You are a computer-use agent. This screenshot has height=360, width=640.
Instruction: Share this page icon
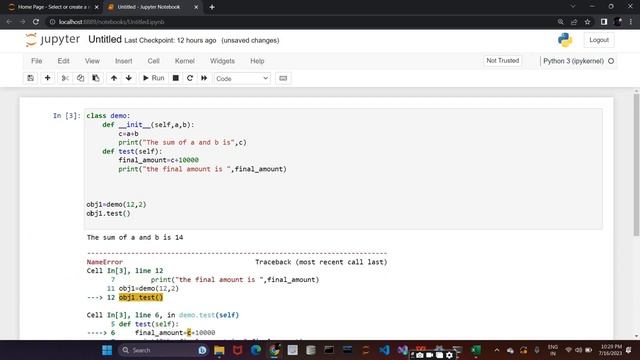pos(574,22)
